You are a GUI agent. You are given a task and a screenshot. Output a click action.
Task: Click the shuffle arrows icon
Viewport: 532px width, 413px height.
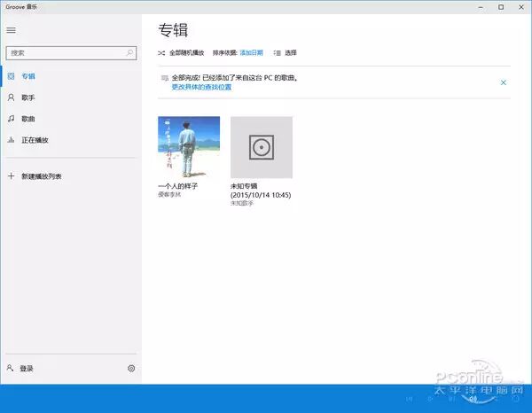pyautogui.click(x=161, y=53)
